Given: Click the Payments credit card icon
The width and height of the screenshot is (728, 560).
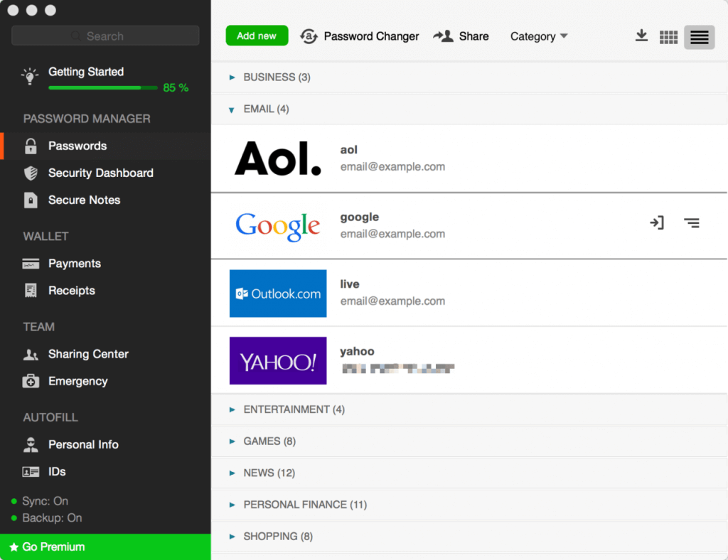Looking at the screenshot, I should pos(31,264).
